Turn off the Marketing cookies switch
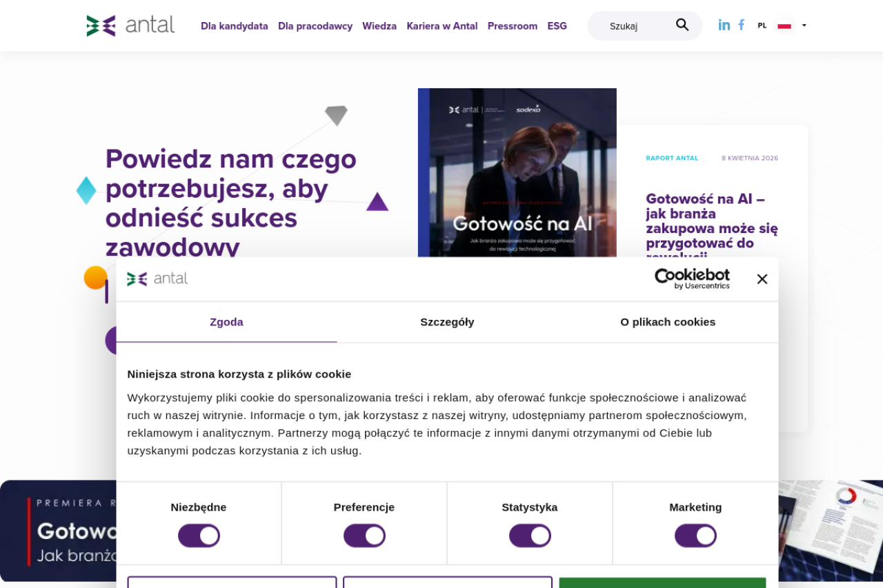This screenshot has width=883, height=588. point(695,536)
